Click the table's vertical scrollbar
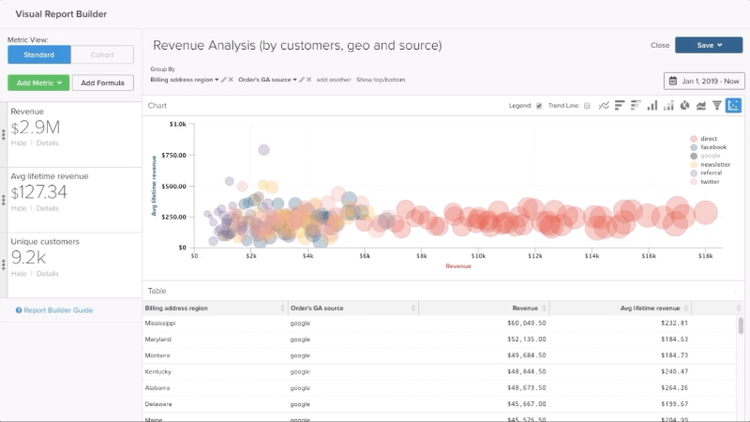The width and height of the screenshot is (750, 422). coord(740,326)
